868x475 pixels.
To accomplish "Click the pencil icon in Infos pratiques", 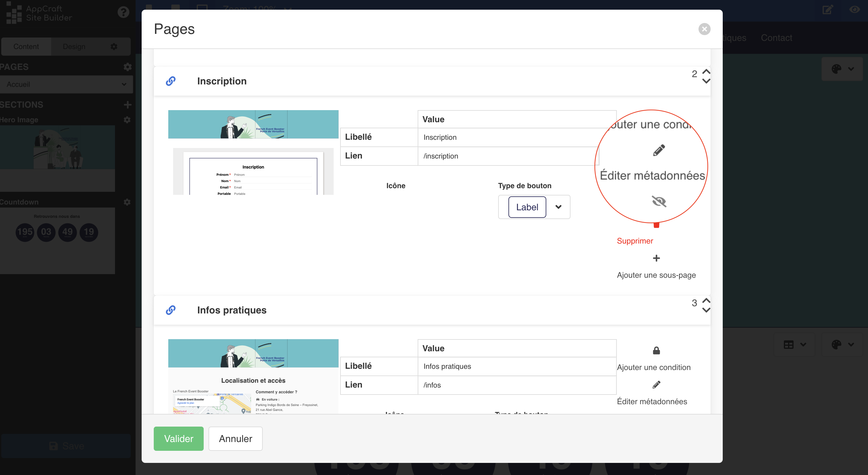I will point(656,384).
